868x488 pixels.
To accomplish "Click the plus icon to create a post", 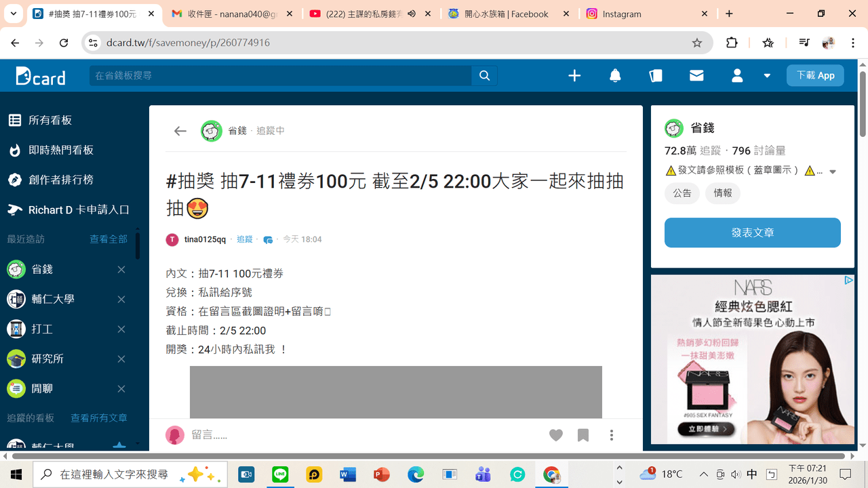I will pos(574,76).
